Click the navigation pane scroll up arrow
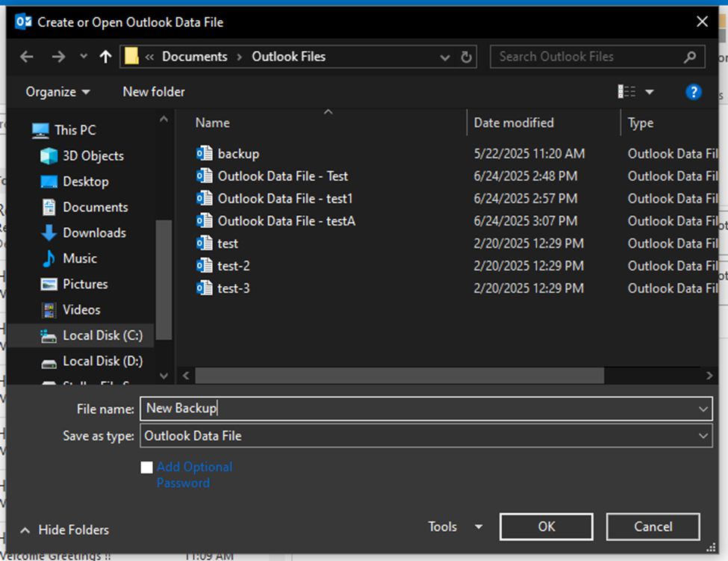Viewport: 728px width, 561px height. pos(164,119)
